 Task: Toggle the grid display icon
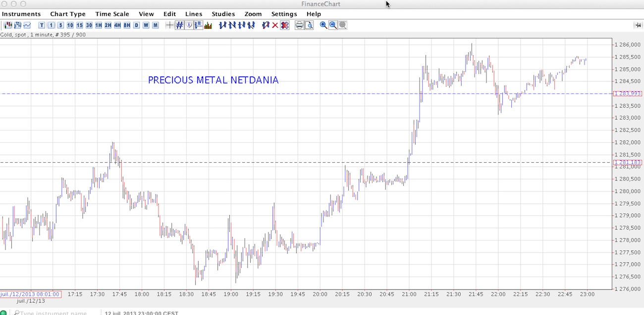[x=179, y=25]
